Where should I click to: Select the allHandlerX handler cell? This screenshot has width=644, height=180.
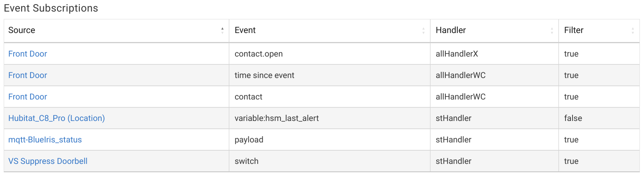click(x=458, y=54)
